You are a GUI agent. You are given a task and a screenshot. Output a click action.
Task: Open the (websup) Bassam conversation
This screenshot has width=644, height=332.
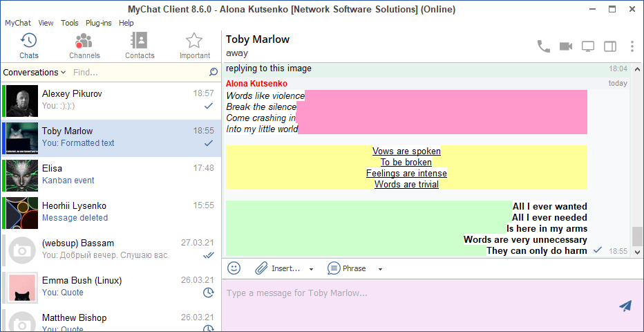(x=111, y=250)
